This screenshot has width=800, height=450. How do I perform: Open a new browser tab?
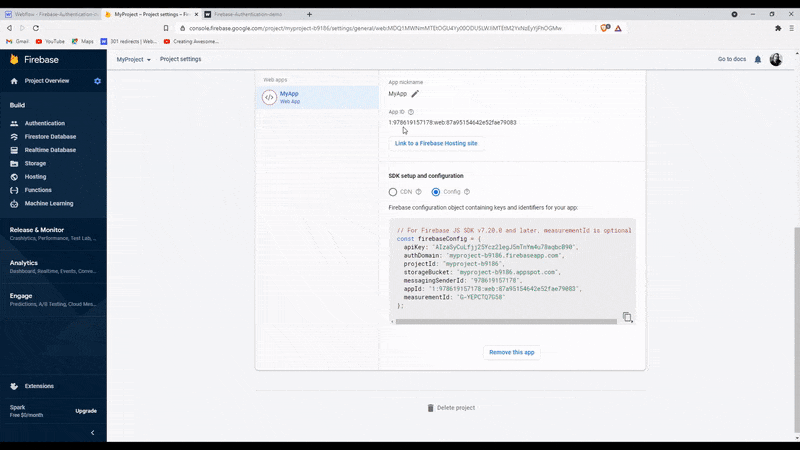(x=309, y=14)
